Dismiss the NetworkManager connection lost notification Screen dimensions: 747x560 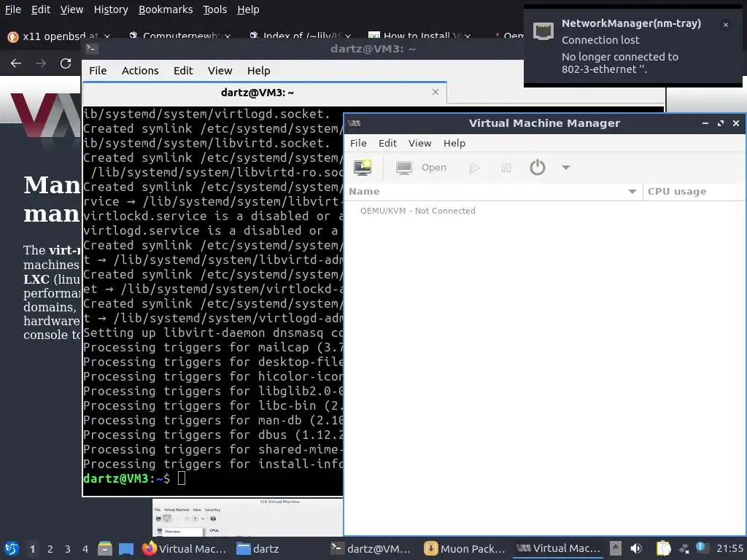tap(726, 25)
